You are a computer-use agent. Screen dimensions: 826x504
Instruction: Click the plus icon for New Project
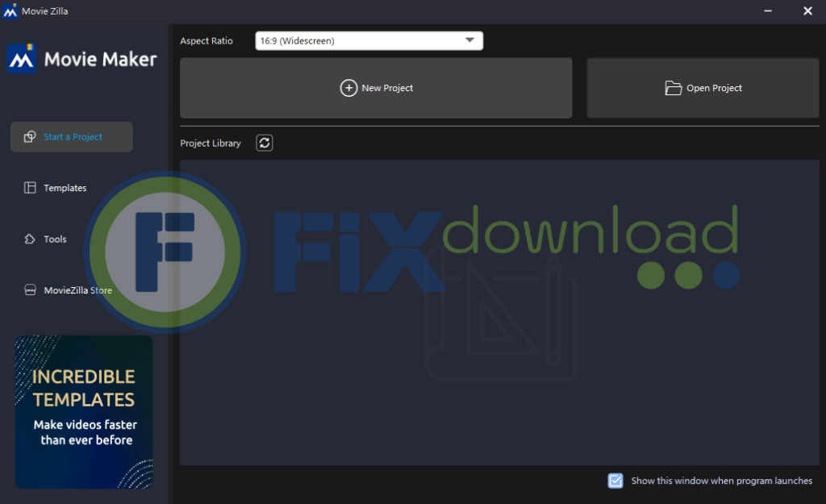click(x=348, y=88)
